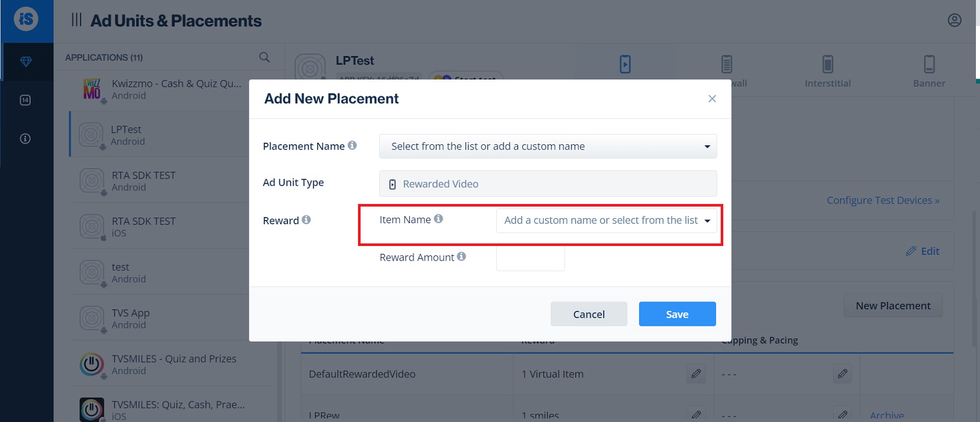Click the Placement Name info icon
The width and height of the screenshot is (980, 422).
[x=352, y=145]
